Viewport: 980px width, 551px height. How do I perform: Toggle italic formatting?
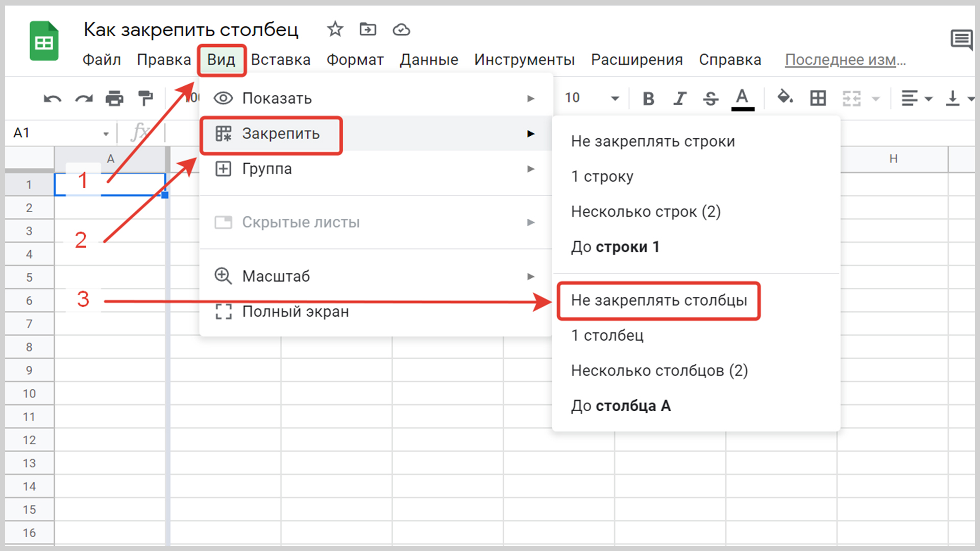tap(679, 98)
